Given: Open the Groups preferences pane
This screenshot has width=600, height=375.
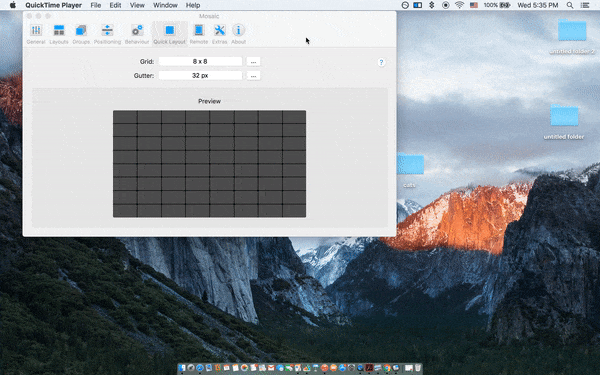Looking at the screenshot, I should [81, 34].
